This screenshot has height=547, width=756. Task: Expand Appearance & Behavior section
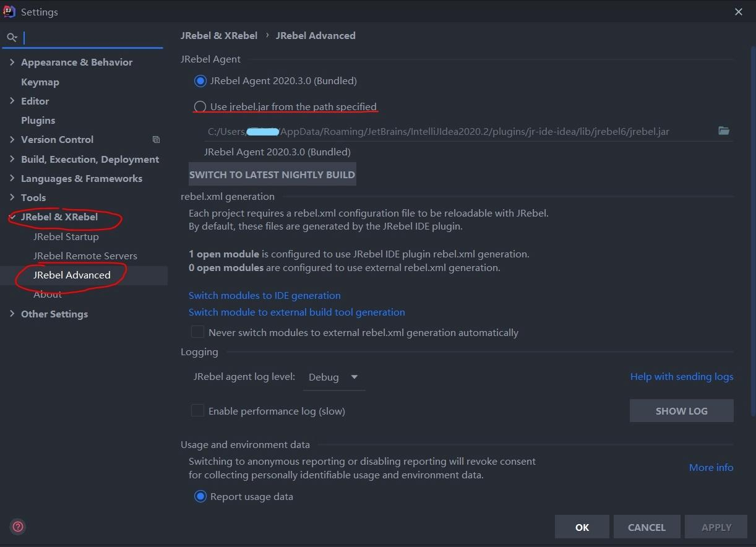pyautogui.click(x=12, y=62)
